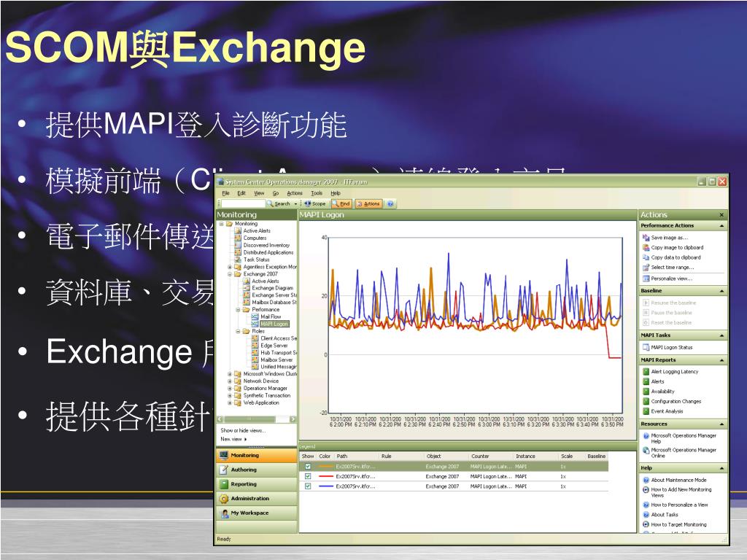Click the help question mark toolbar icon
747x560 pixels.
pos(390,204)
